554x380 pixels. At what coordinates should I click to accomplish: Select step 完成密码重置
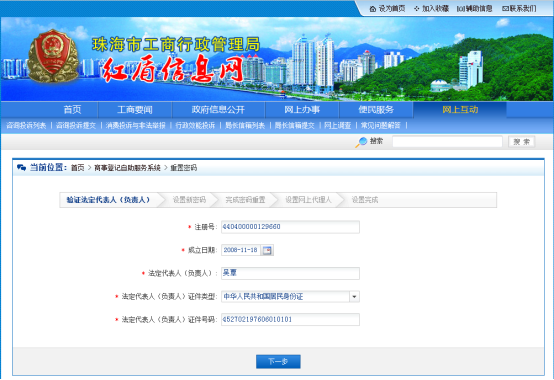point(245,200)
